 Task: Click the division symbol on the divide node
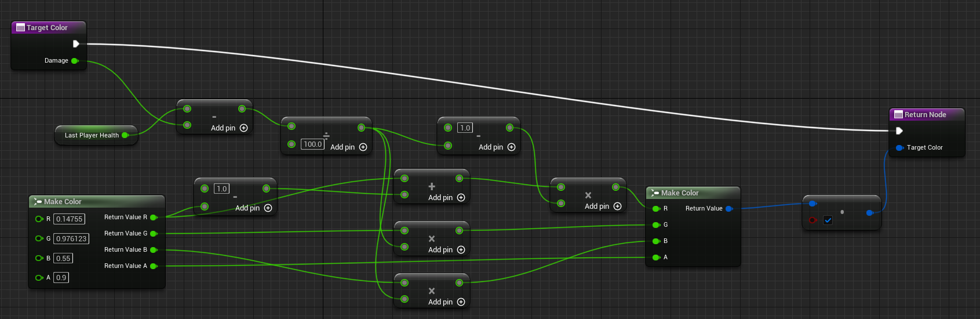pos(326,136)
